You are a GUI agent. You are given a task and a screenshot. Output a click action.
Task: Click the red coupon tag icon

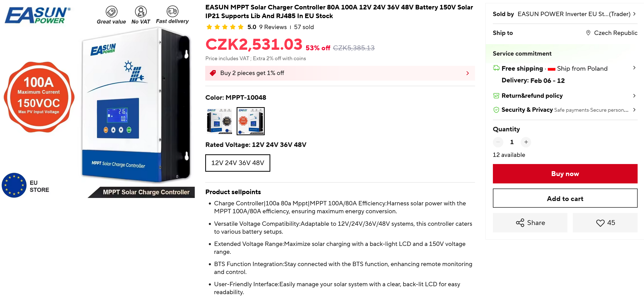coord(213,73)
